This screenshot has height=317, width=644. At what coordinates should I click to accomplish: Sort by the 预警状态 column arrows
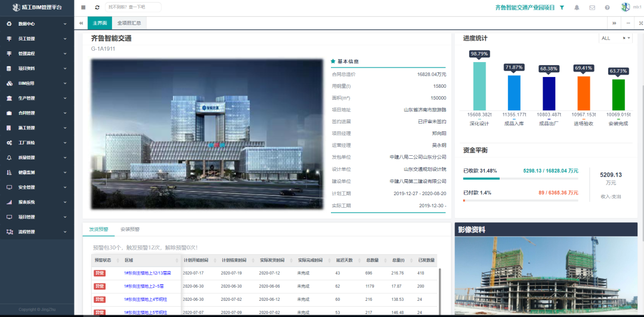click(117, 260)
